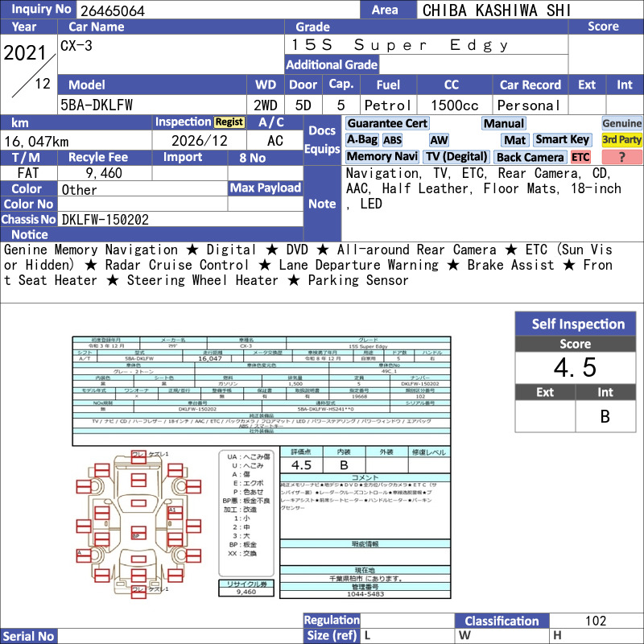The height and width of the screenshot is (644, 644).
Task: Click the AW equipment badge
Action: coord(439,140)
